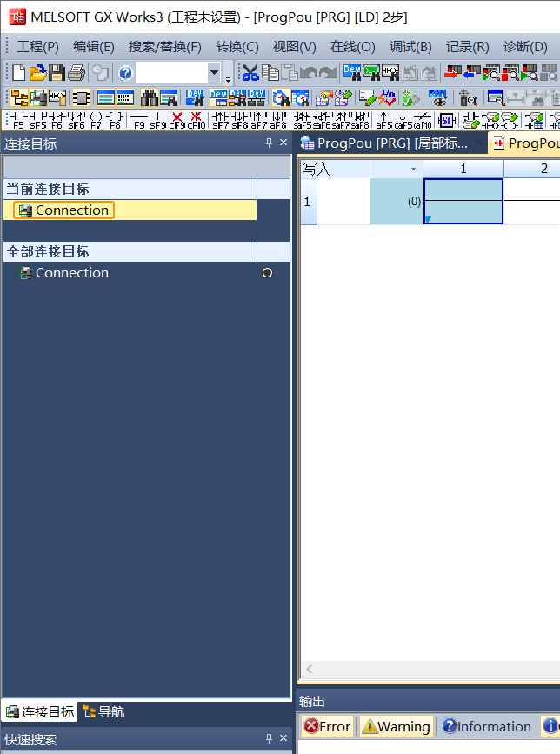Viewport: 560px width, 754px height.
Task: Invert operation result with caF10 icon
Action: [x=423, y=120]
